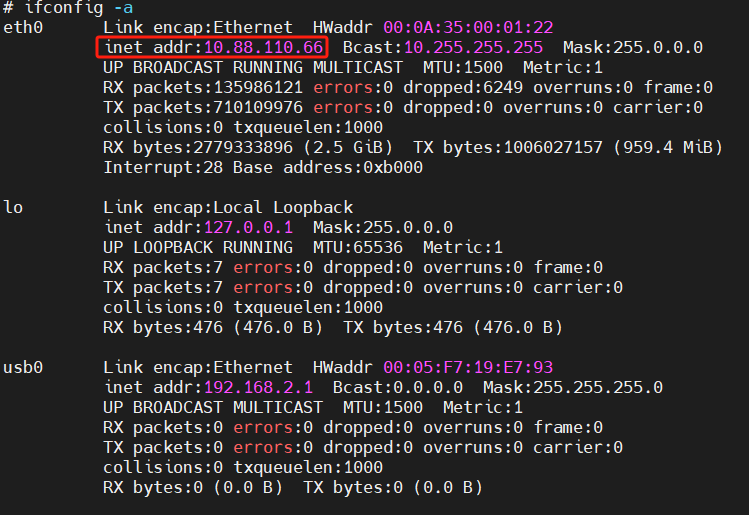Click TX packets:710109976 value

point(203,108)
